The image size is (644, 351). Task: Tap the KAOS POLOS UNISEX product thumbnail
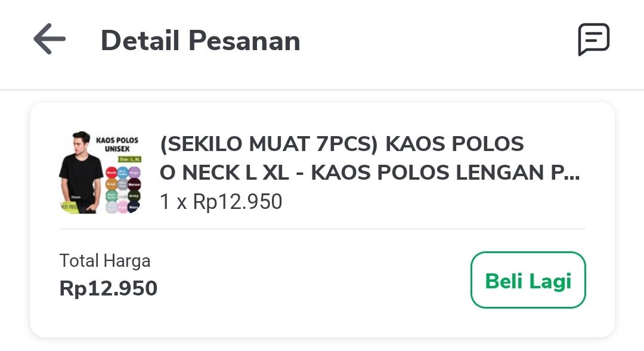click(x=100, y=173)
